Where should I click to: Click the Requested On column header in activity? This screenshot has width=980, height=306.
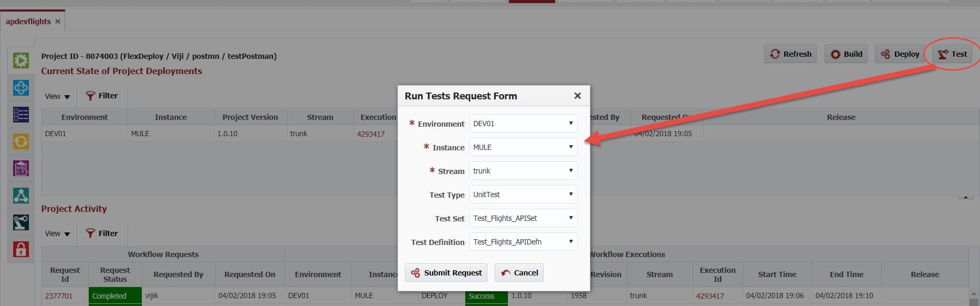249,274
